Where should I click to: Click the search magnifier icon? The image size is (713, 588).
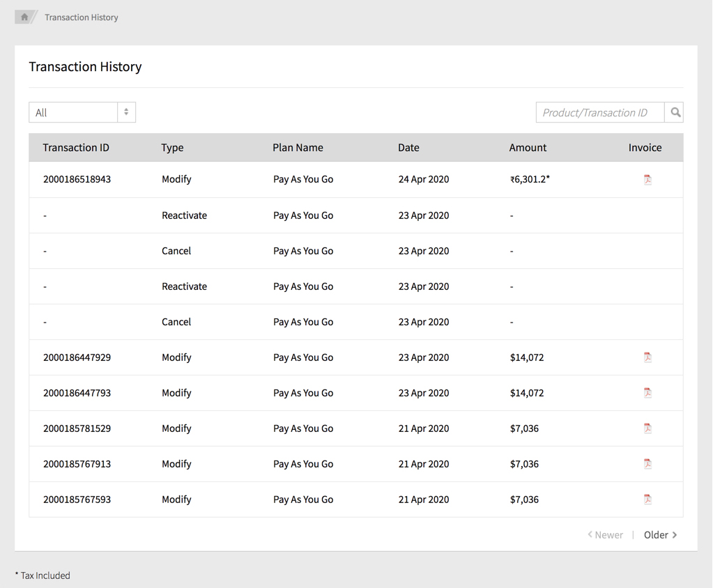[674, 111]
